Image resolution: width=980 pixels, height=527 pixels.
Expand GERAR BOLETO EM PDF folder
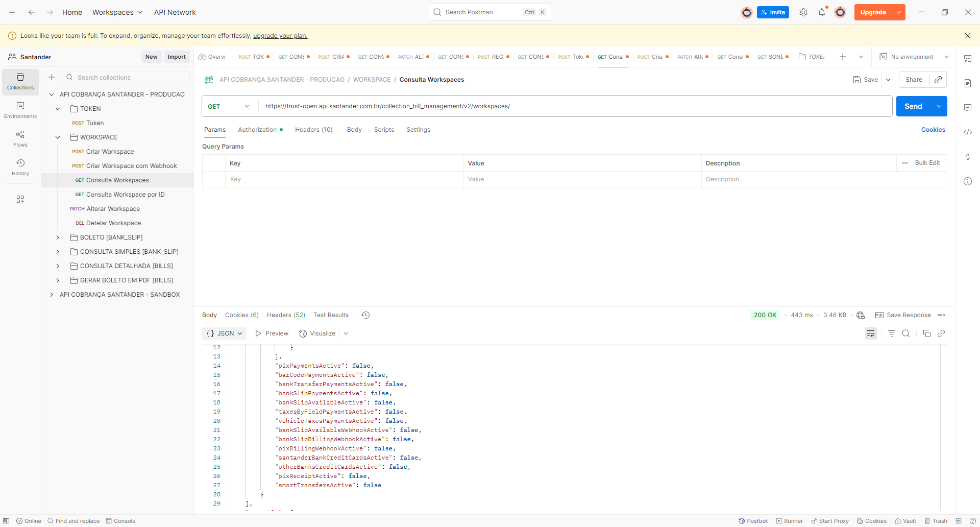click(58, 280)
